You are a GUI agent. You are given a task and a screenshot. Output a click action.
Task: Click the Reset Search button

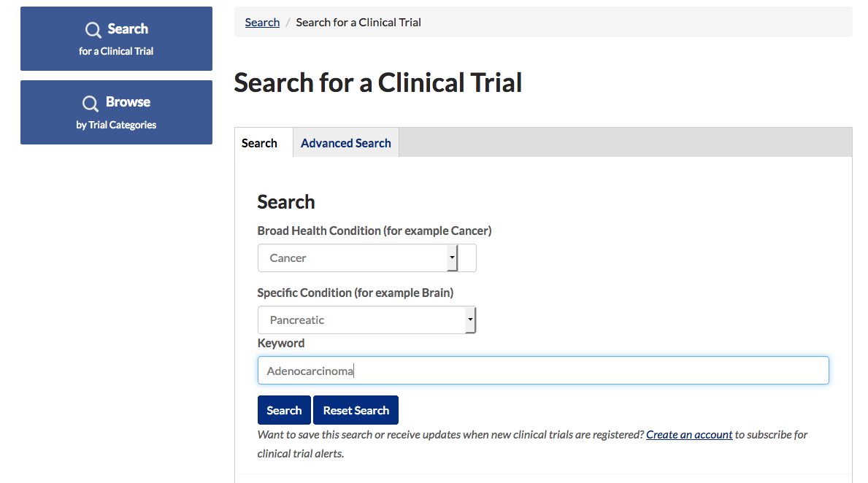356,410
